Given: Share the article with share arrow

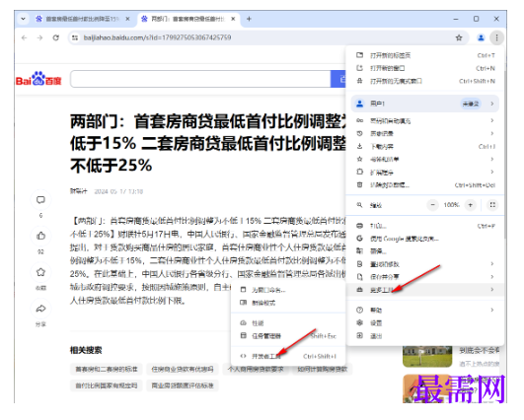Looking at the screenshot, I should pyautogui.click(x=40, y=309).
